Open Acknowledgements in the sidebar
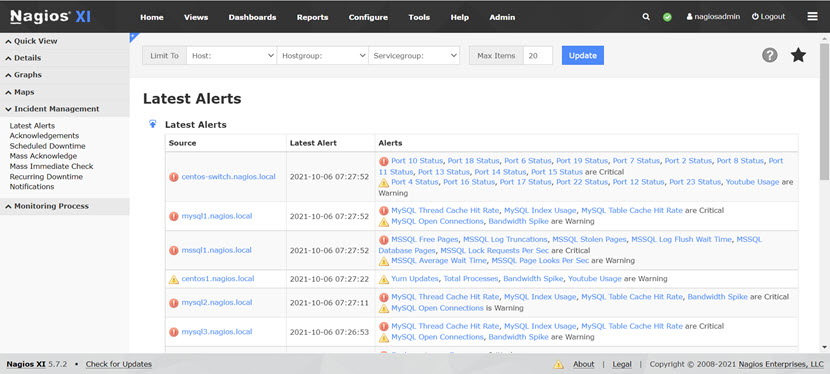 click(44, 136)
